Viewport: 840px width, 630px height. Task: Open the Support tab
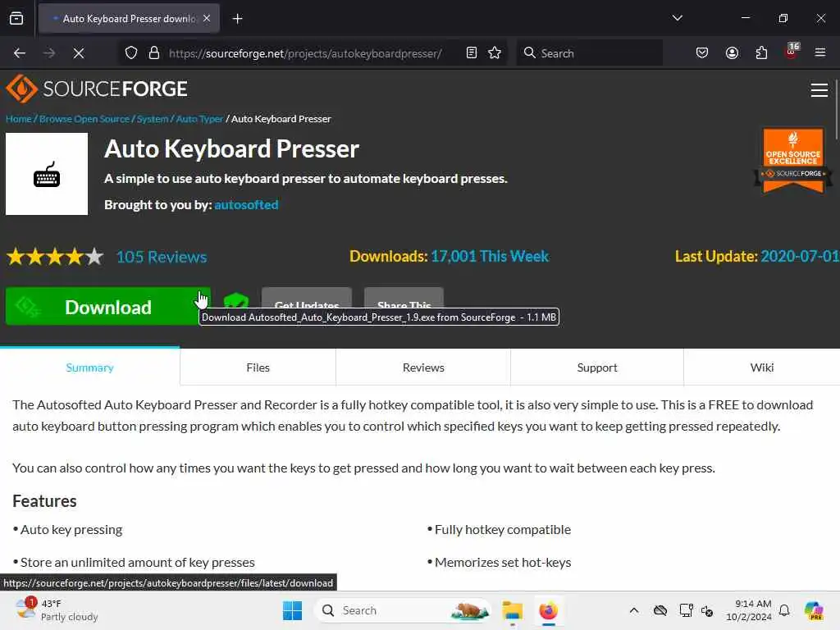pyautogui.click(x=597, y=367)
